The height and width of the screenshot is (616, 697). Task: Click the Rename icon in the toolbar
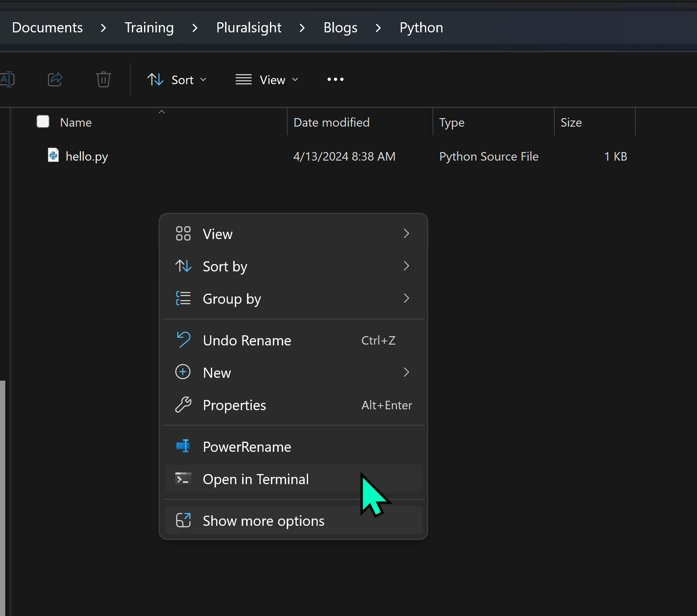pos(7,79)
